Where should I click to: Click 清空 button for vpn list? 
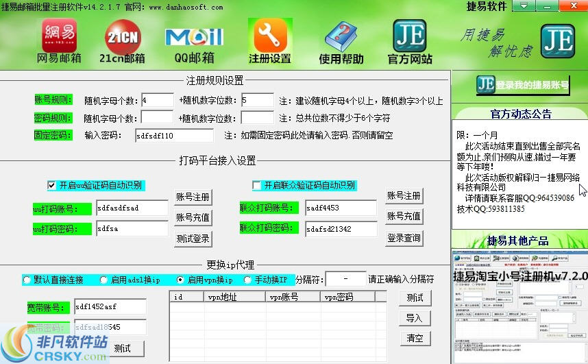pos(415,339)
